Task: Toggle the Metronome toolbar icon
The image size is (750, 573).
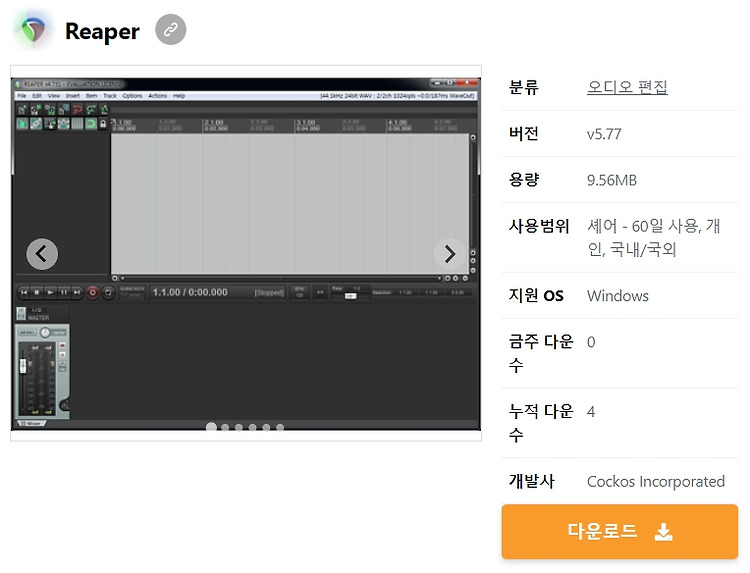Action: point(104,110)
